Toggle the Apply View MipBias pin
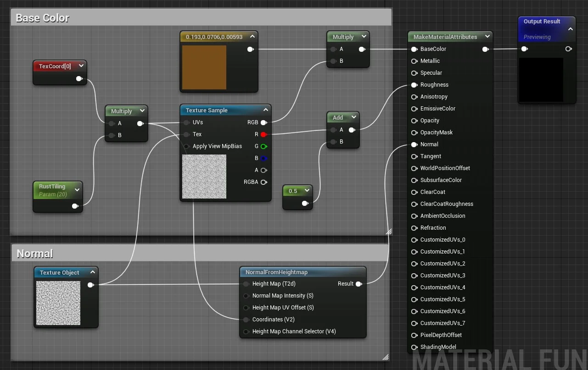Image resolution: width=588 pixels, height=370 pixels. pyautogui.click(x=186, y=146)
